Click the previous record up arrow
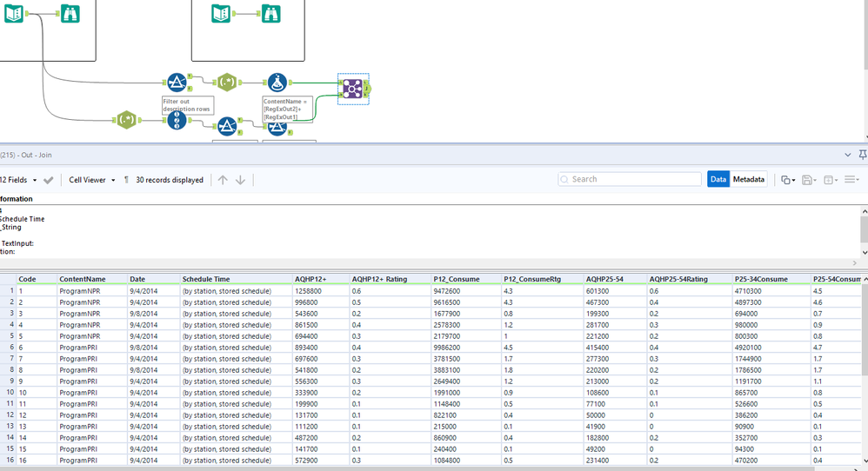This screenshot has height=471, width=868. pyautogui.click(x=223, y=180)
